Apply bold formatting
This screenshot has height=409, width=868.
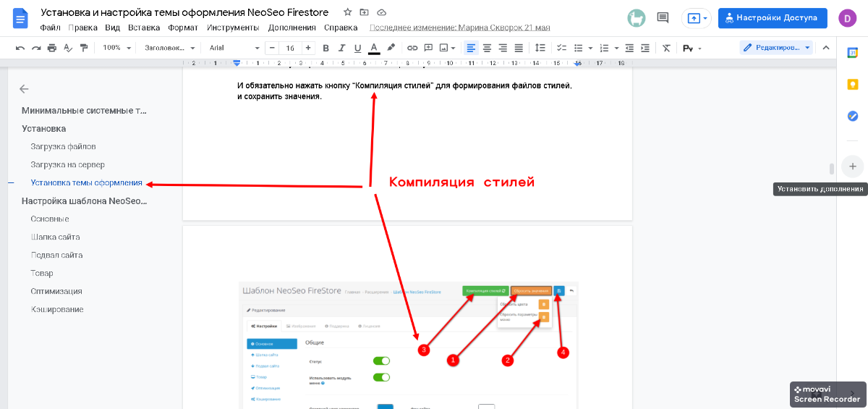click(325, 48)
